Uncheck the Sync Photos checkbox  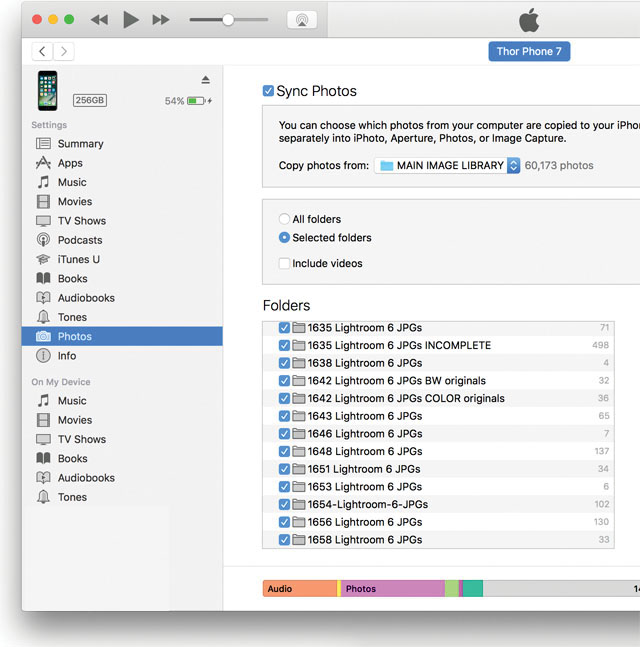pyautogui.click(x=268, y=91)
